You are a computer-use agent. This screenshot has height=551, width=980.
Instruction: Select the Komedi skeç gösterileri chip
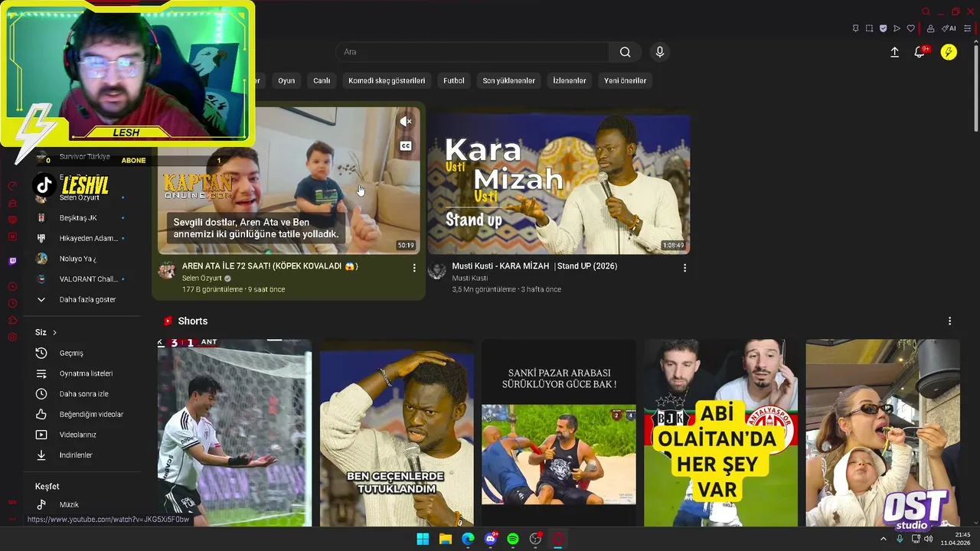point(387,80)
